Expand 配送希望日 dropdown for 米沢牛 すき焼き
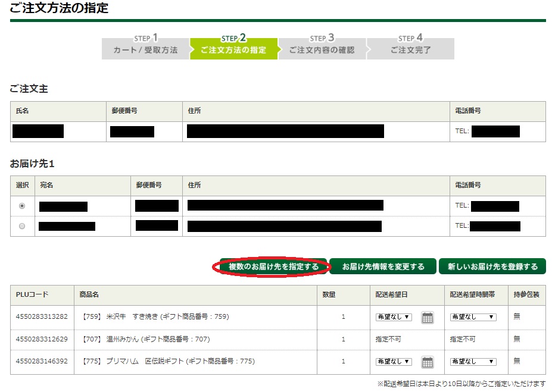This screenshot has height=392, width=552. [x=394, y=317]
